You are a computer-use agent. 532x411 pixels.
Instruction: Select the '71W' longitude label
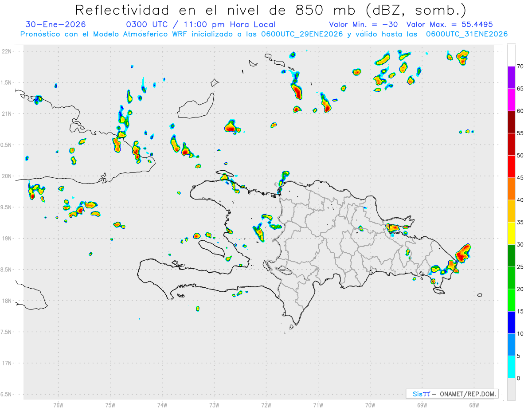tap(318, 405)
